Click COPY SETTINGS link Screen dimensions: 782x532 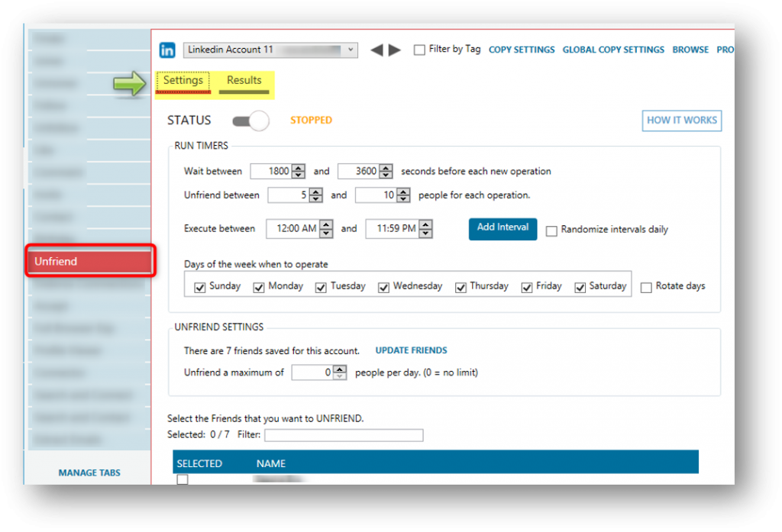[x=521, y=50]
